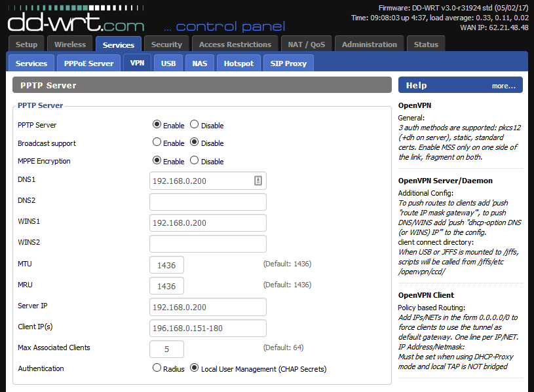Viewport: 534px width, 392px height.
Task: Enable MPPE Encryption
Action: pyautogui.click(x=157, y=160)
